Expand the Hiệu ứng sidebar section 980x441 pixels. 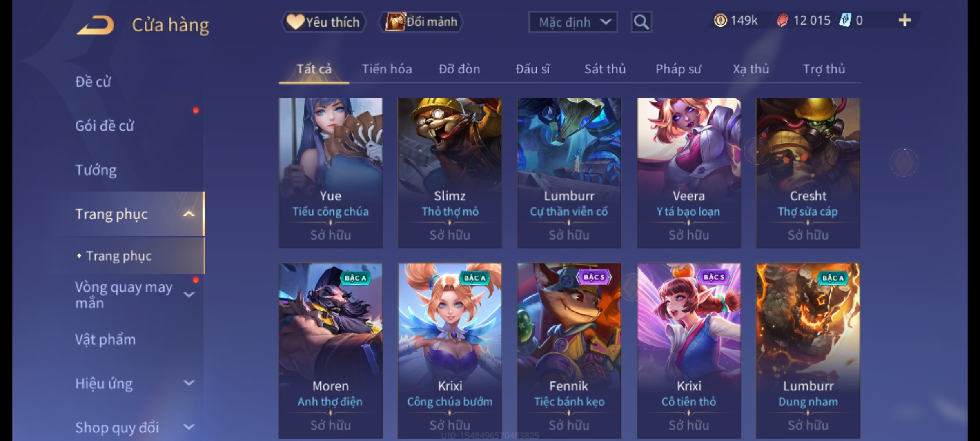click(x=189, y=383)
